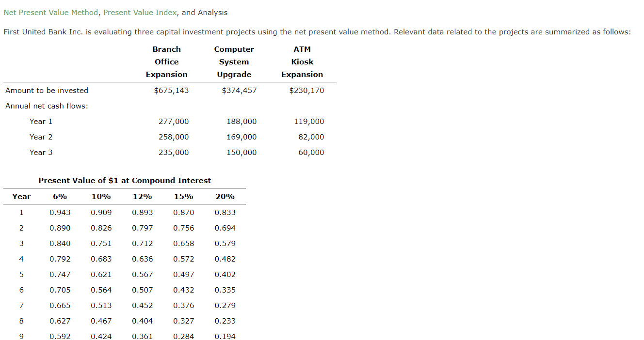Select the Year 2 row label
This screenshot has height=340, width=644.
coord(41,137)
